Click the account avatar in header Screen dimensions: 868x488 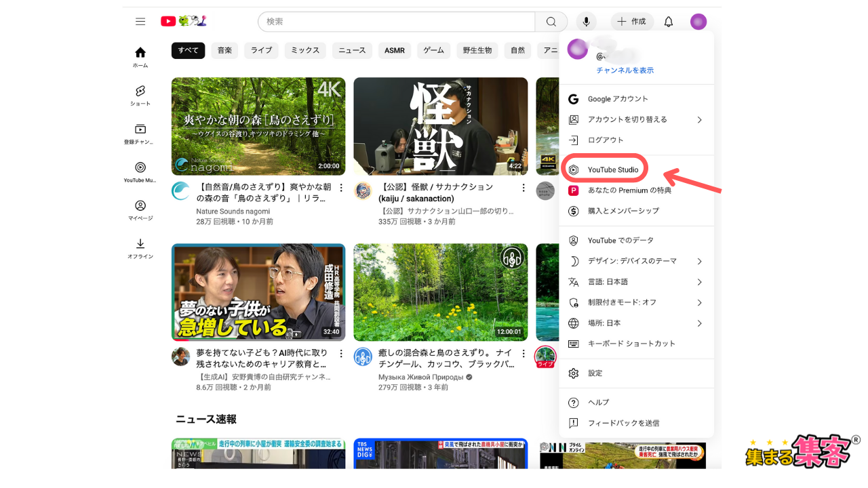click(x=698, y=22)
